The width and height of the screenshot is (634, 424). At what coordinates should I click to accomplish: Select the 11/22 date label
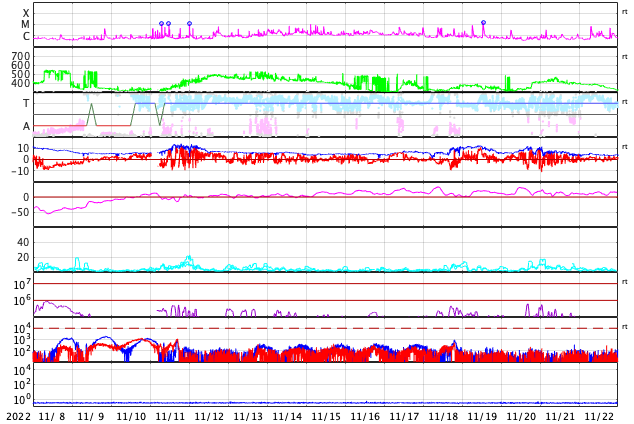(x=599, y=416)
